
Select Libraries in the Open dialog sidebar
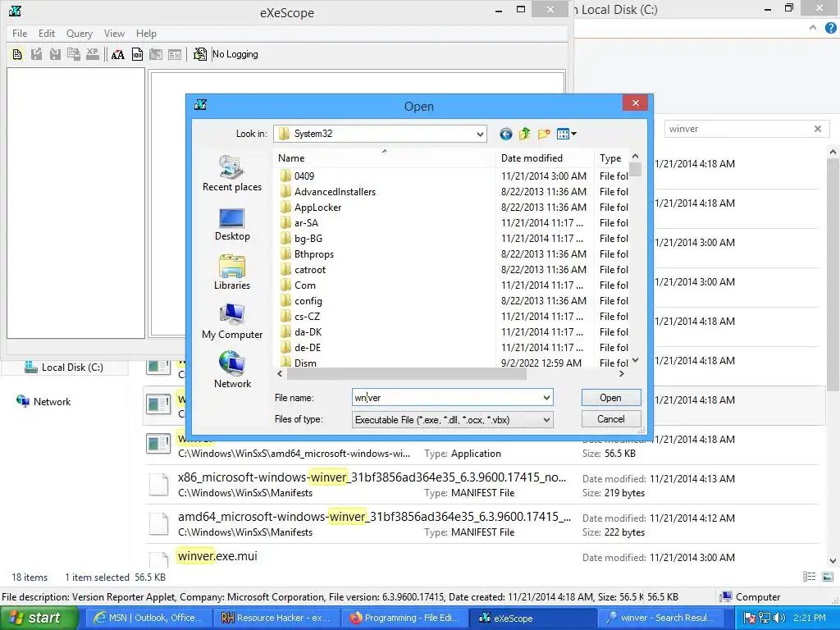[232, 272]
